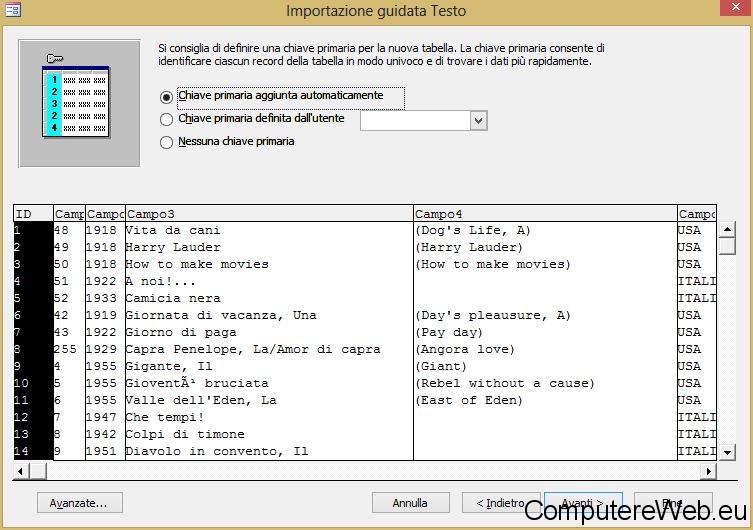Click the cell 'Che tempi!'
The height and width of the screenshot is (530, 753).
[269, 417]
